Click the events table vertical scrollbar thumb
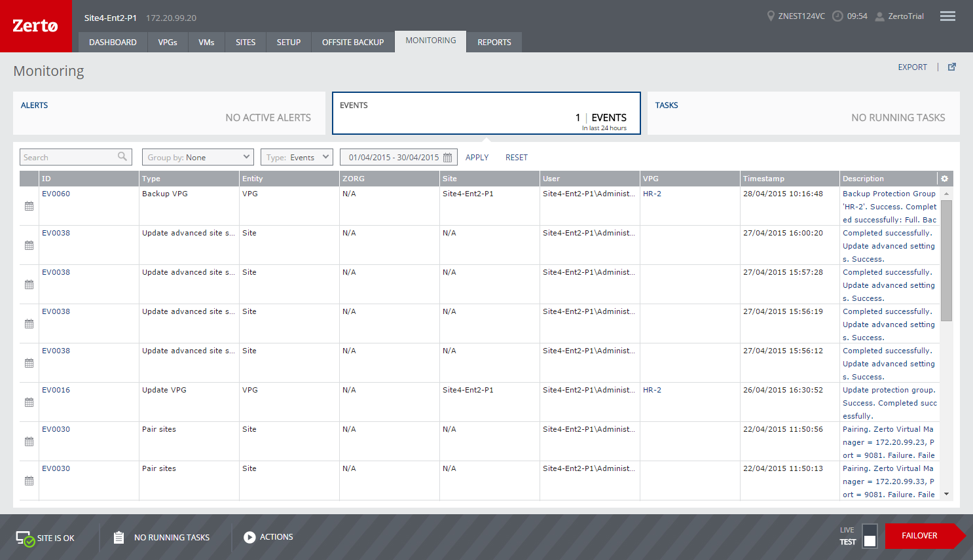Screen dimensions: 973x560 [x=946, y=260]
